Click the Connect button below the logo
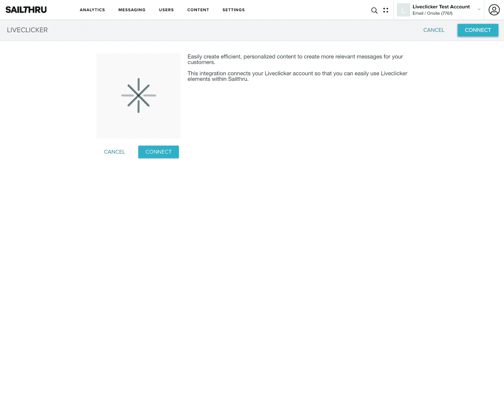The width and height of the screenshot is (504, 420). click(158, 152)
